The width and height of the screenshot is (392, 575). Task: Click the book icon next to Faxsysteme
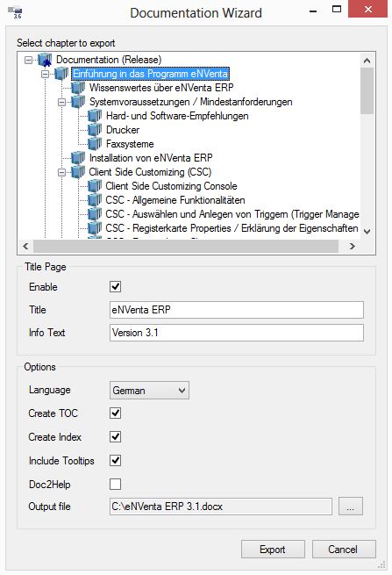click(95, 144)
